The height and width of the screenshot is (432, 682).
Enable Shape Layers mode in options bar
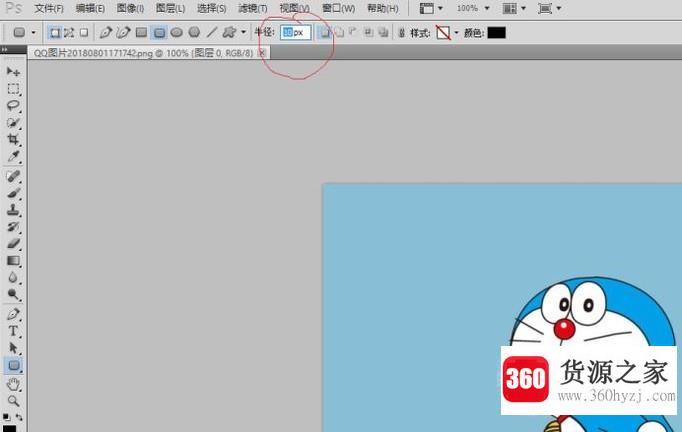tap(55, 33)
